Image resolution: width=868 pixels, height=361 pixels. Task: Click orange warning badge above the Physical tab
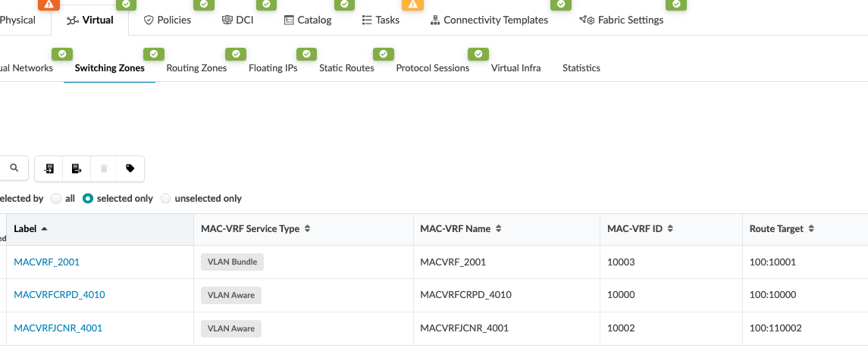49,5
